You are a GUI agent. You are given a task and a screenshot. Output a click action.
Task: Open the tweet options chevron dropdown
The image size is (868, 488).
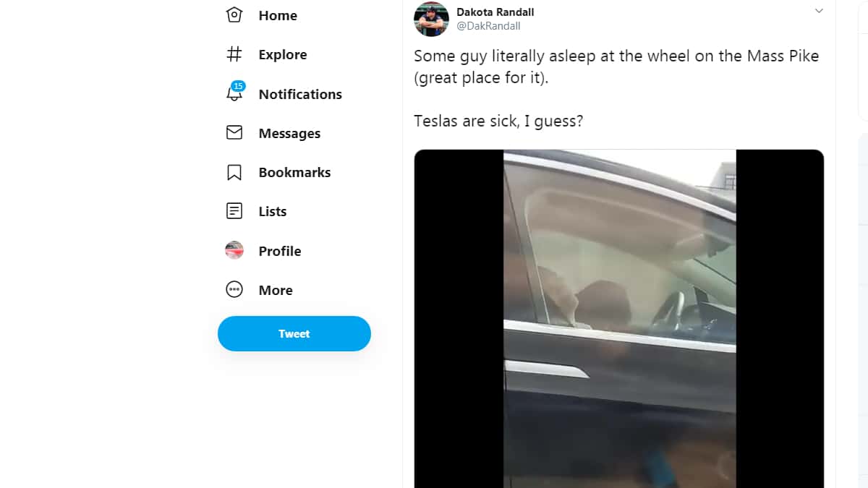[819, 12]
